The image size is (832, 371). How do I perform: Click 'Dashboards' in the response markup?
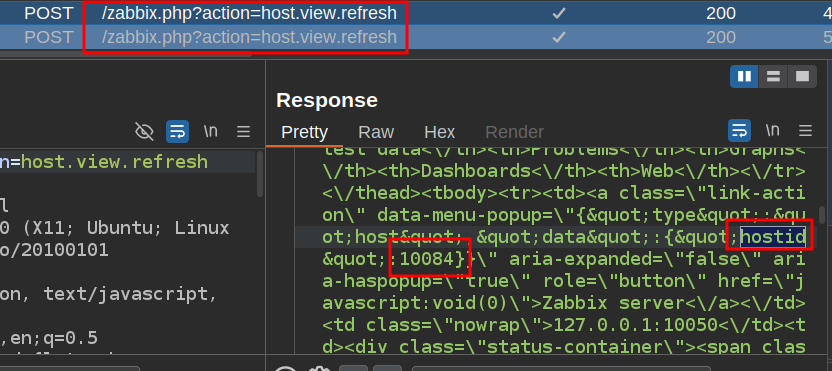tap(477, 171)
